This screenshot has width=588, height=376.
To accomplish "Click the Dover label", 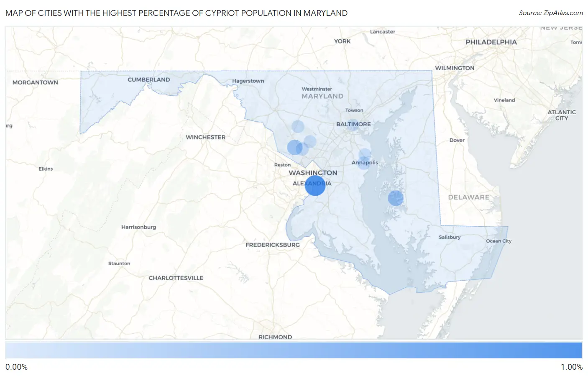I will point(457,140).
